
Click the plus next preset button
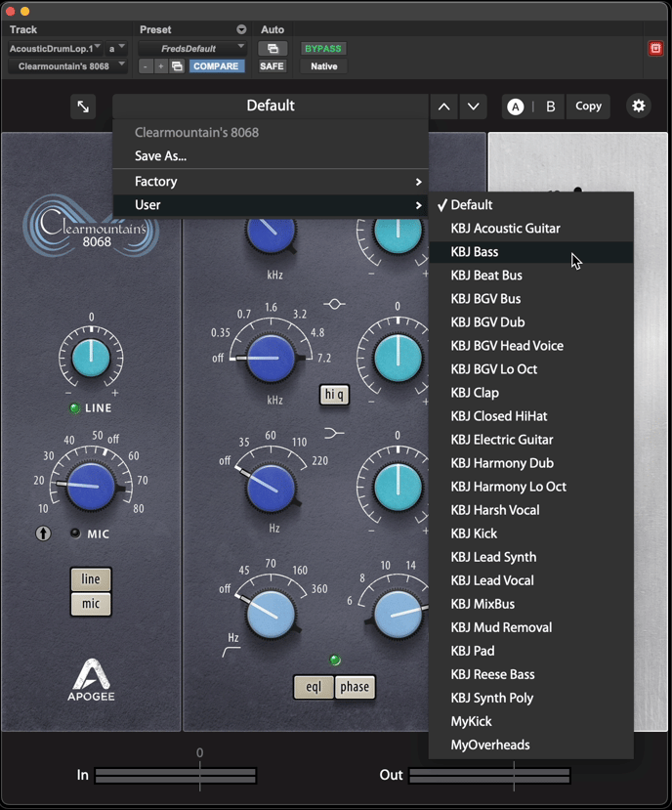(160, 66)
